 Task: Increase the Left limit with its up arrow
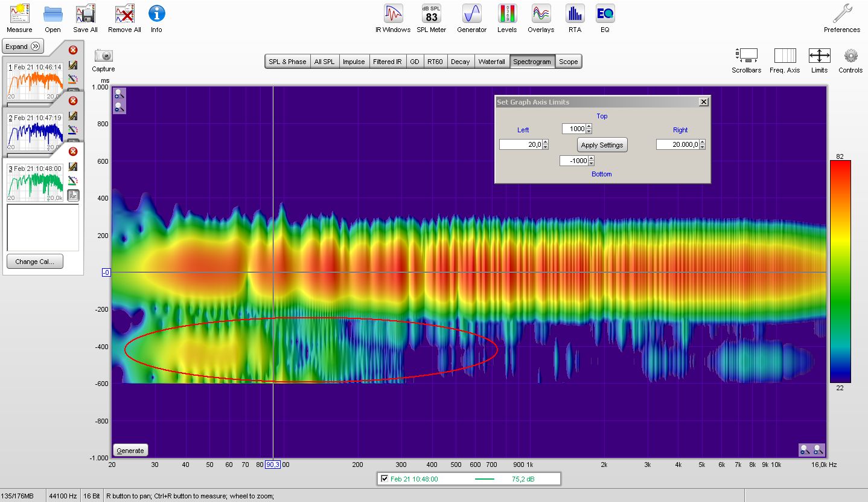tap(546, 142)
